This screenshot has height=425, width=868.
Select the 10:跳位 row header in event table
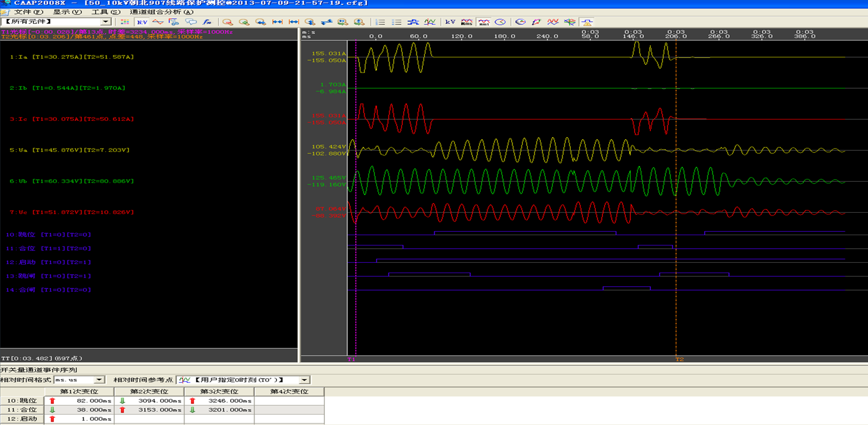[22, 401]
